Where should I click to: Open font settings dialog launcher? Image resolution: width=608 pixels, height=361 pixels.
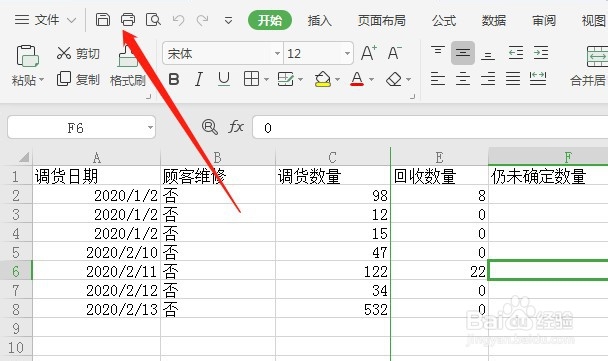click(413, 96)
